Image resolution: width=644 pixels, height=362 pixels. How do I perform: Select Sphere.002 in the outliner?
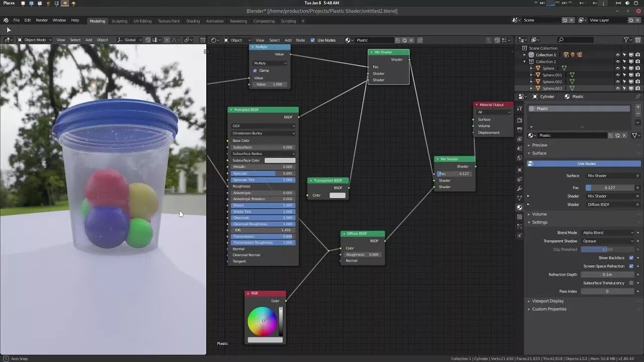(552, 81)
